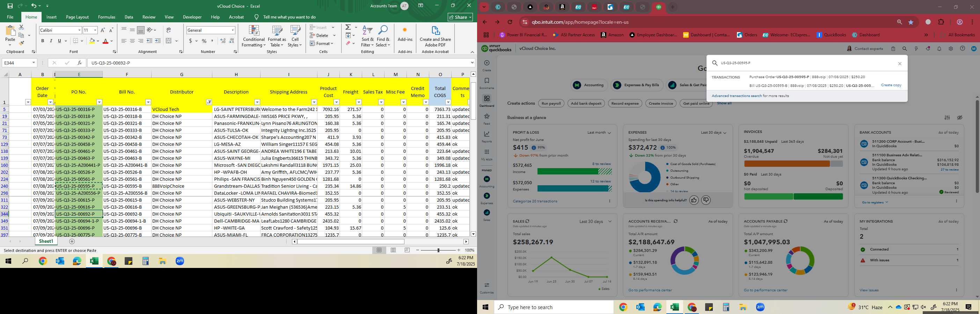Open filter dropdown for Distributor column
The width and height of the screenshot is (980, 314).
[x=209, y=102]
